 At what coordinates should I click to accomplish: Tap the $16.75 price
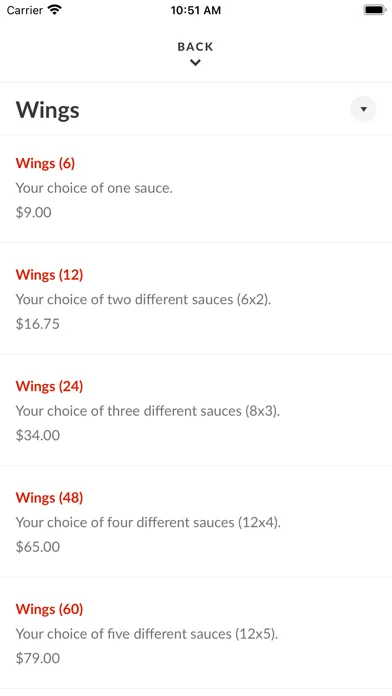[38, 324]
